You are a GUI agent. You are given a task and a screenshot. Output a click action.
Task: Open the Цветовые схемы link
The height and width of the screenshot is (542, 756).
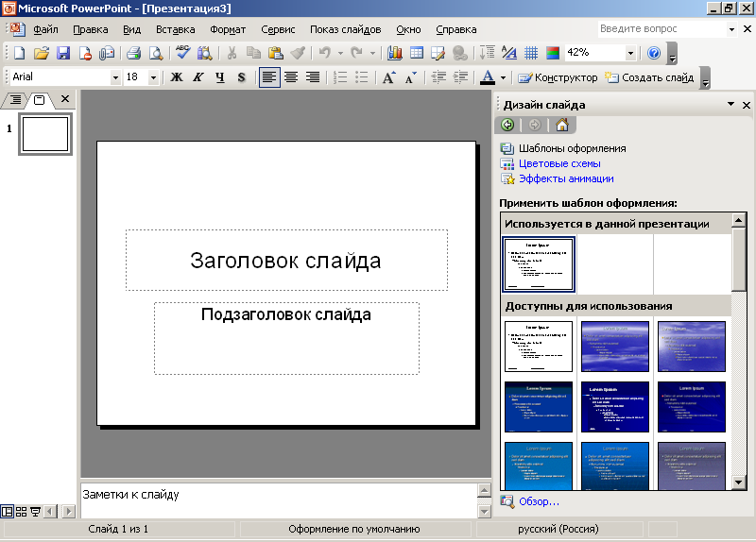pyautogui.click(x=559, y=163)
